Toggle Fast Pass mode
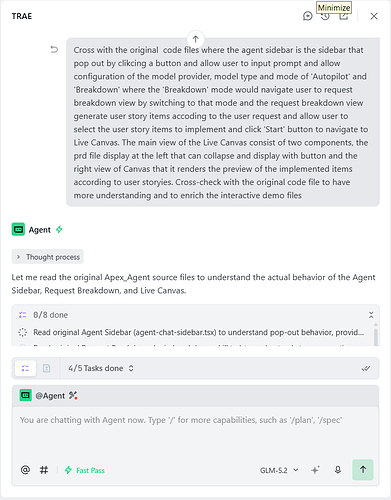 (x=84, y=470)
